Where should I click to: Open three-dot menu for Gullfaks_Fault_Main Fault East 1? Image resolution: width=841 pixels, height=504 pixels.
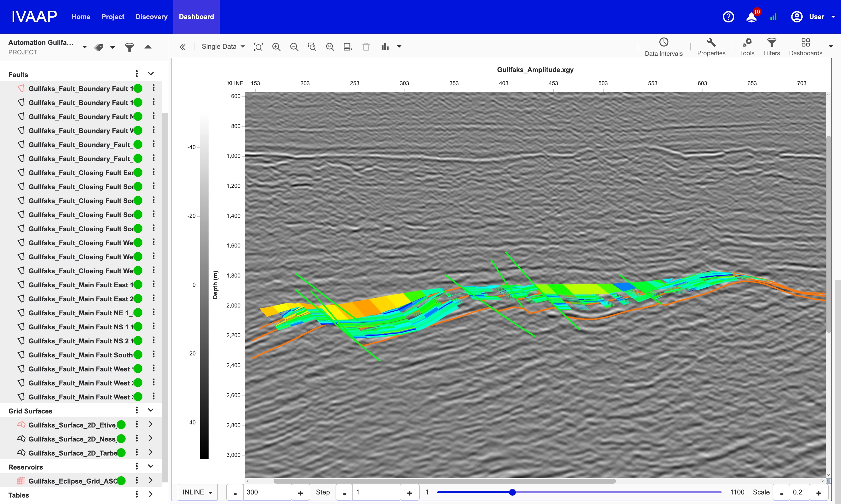(x=154, y=284)
